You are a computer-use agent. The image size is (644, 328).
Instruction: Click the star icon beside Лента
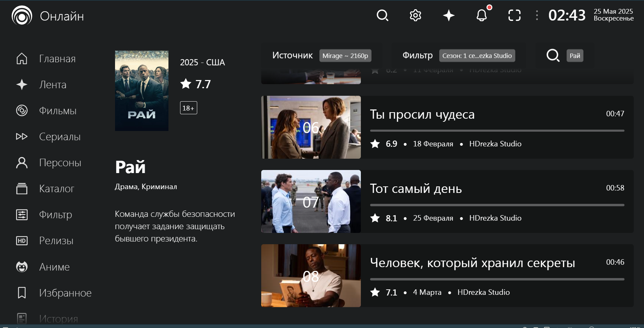click(x=22, y=84)
